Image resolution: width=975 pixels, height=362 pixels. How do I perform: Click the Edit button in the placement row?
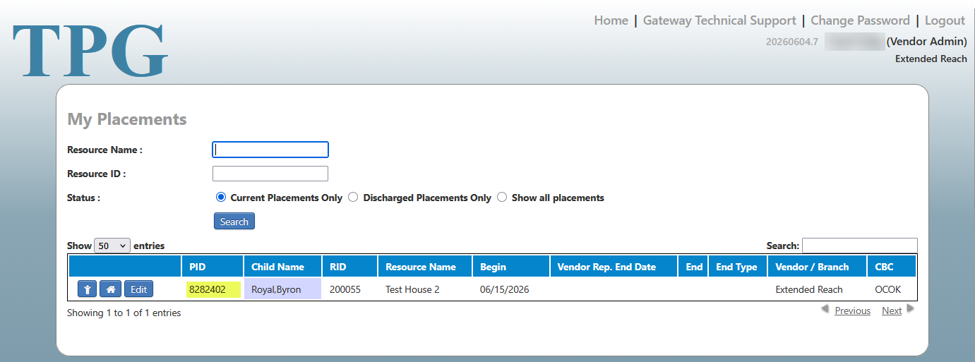coord(138,289)
